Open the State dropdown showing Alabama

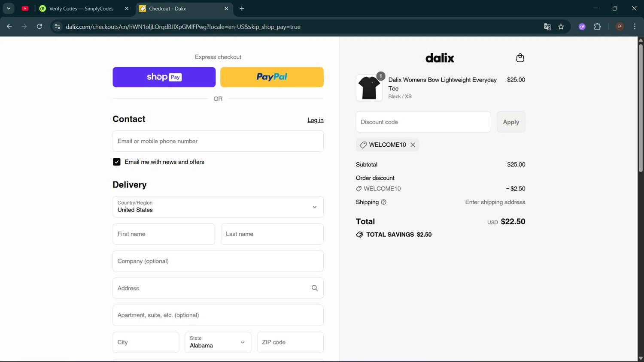tap(218, 342)
